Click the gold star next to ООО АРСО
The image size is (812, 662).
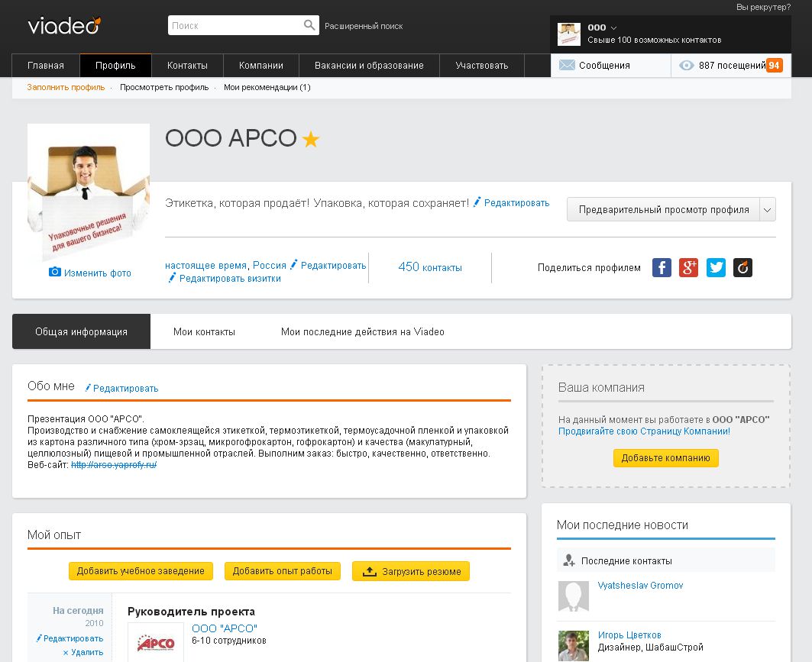click(x=311, y=139)
